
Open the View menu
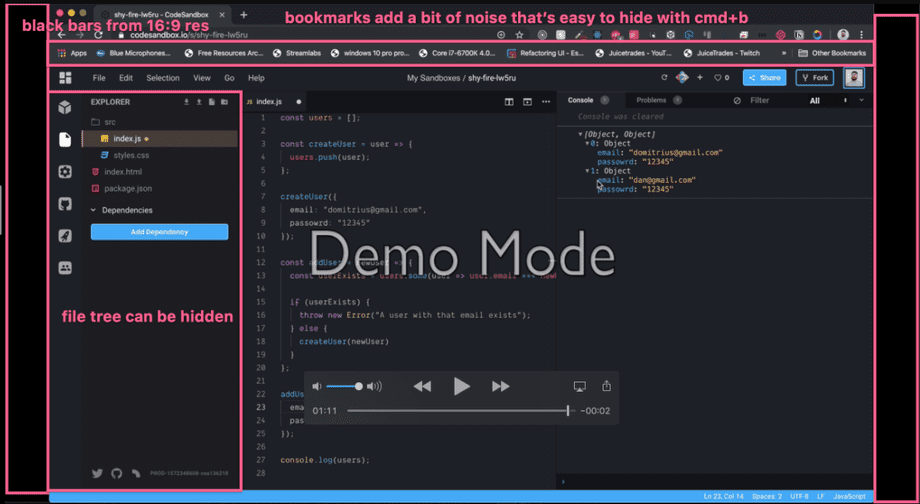point(202,78)
